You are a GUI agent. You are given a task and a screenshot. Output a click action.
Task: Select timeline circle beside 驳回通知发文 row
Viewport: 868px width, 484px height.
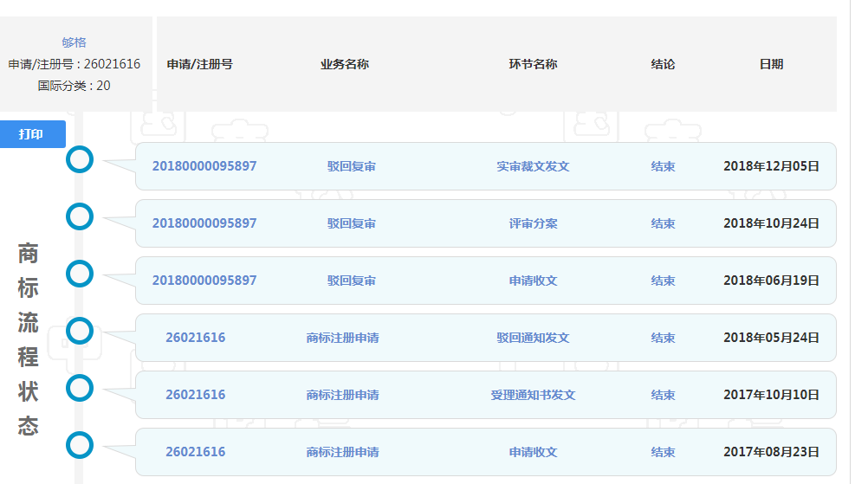coord(80,331)
